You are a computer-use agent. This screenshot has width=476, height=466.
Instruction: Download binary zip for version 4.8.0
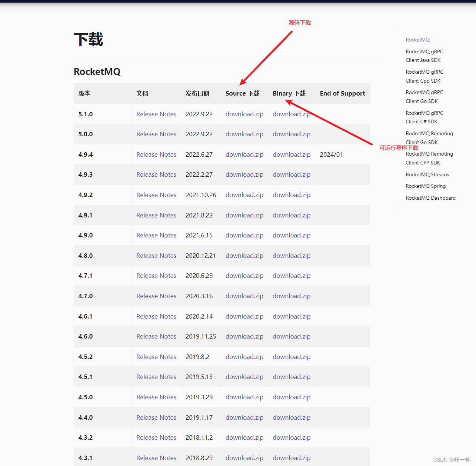pos(291,256)
